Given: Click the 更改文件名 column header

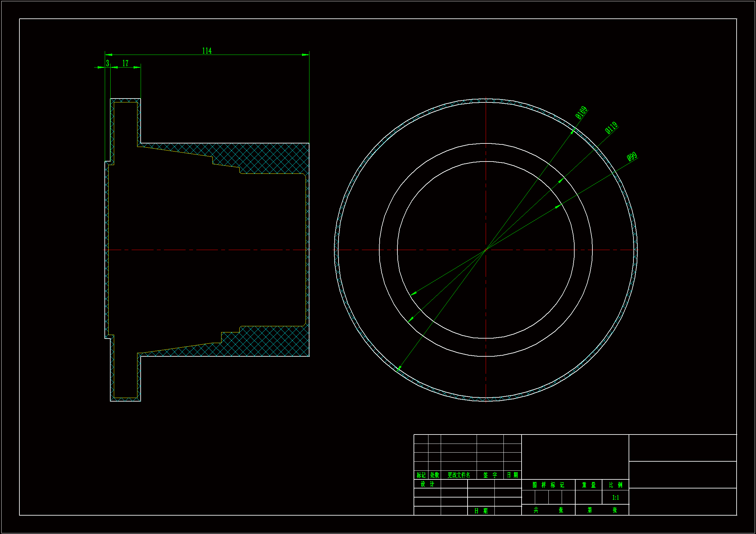Looking at the screenshot, I should [459, 475].
